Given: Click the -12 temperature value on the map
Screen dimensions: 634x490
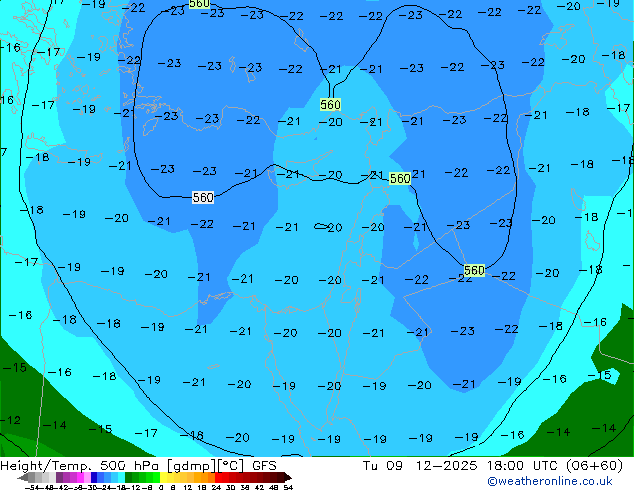Looking at the screenshot, I should coord(11,420).
